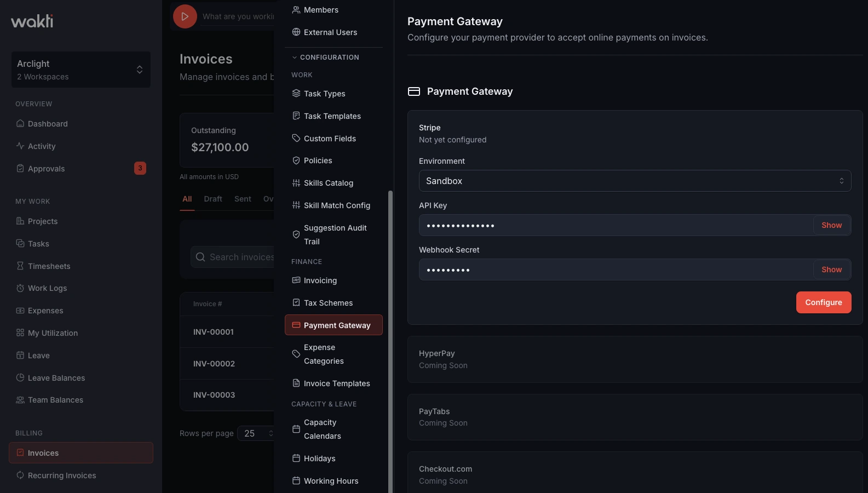868x493 pixels.
Task: Click the Dashboard icon in the sidebar
Action: pyautogui.click(x=20, y=124)
